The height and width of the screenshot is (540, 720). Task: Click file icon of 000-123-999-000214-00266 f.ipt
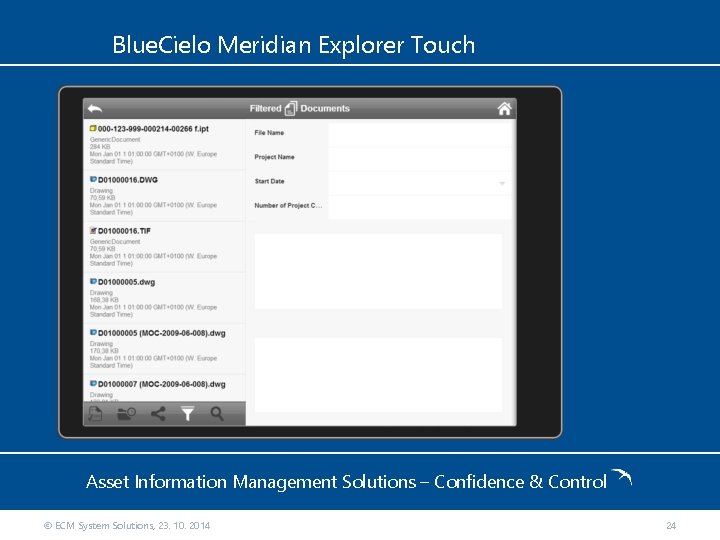pyautogui.click(x=93, y=129)
